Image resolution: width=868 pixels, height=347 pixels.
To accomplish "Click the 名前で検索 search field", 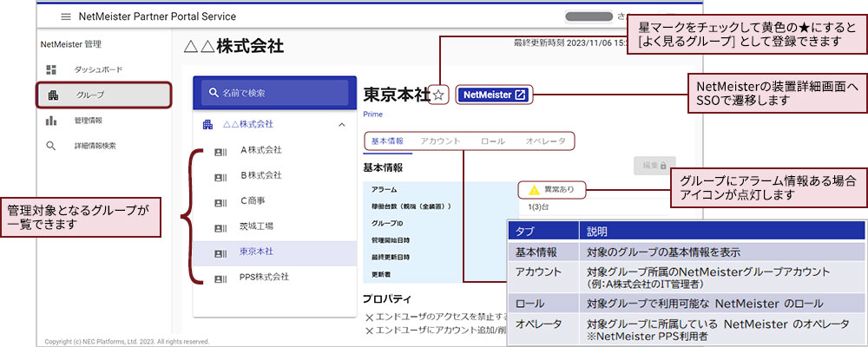I will point(274,93).
